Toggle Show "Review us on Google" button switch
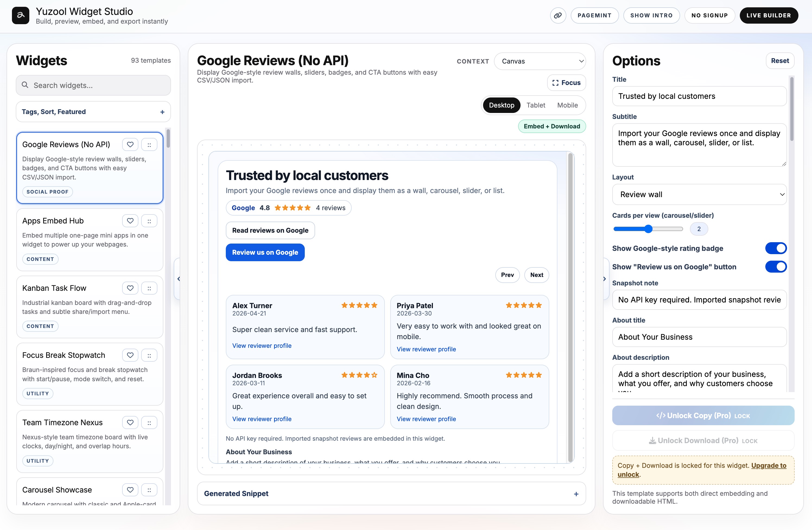 [x=775, y=267]
